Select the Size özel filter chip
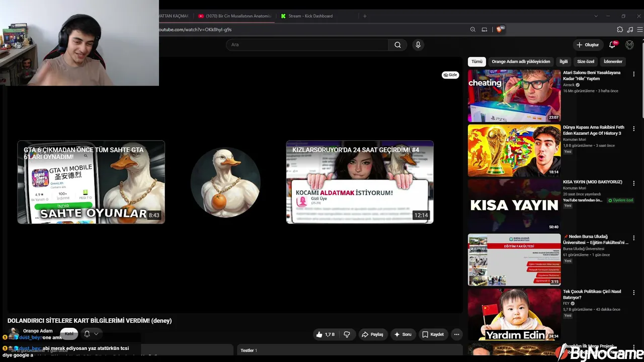 pyautogui.click(x=586, y=61)
